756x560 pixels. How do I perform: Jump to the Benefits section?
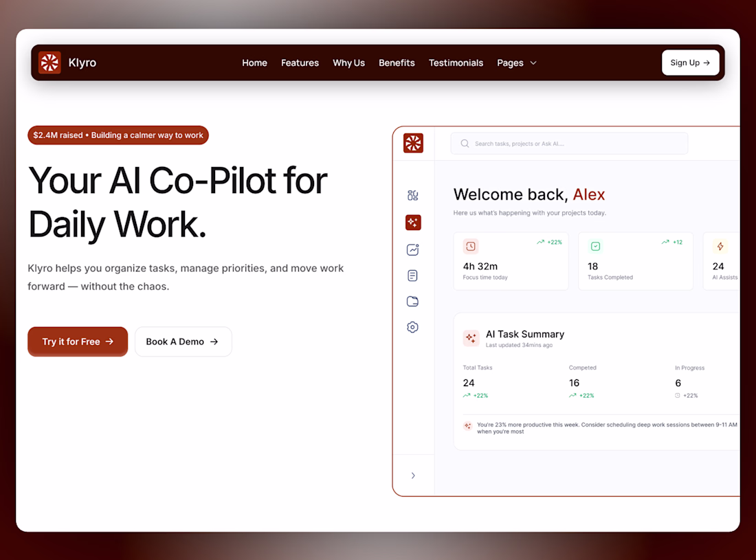397,63
